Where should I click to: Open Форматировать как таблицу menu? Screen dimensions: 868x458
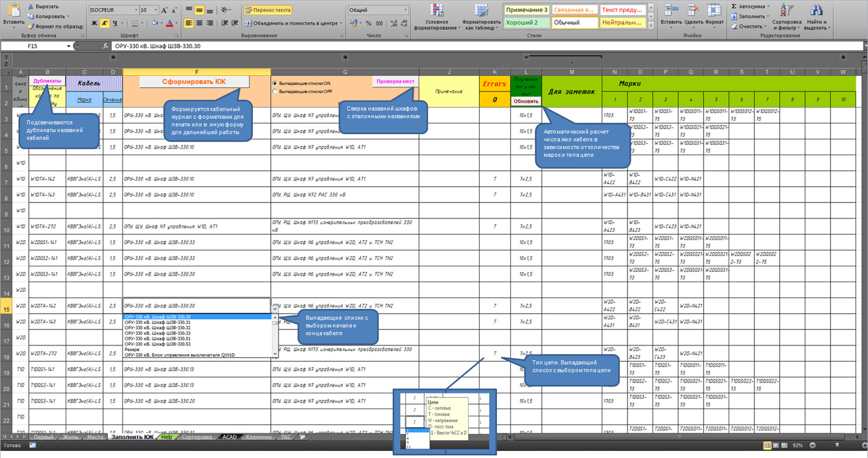point(481,17)
